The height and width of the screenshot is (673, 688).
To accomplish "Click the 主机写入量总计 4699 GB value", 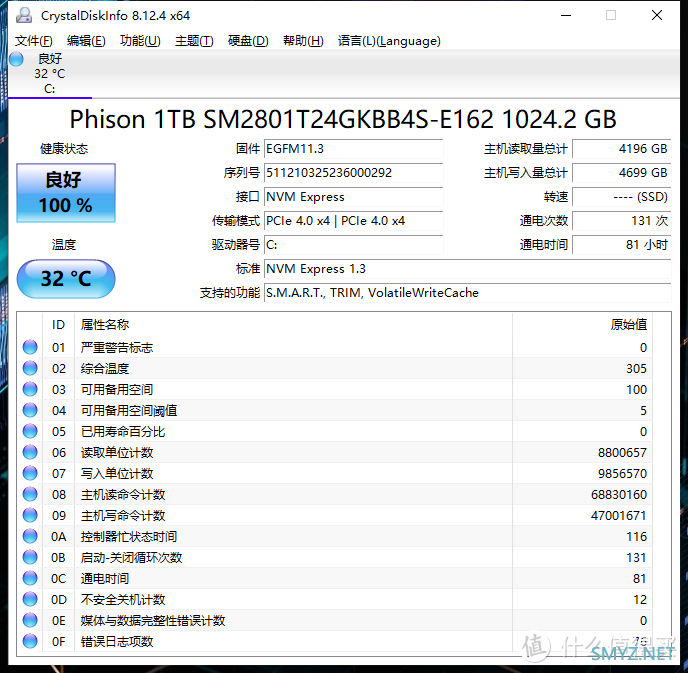I will (x=622, y=173).
